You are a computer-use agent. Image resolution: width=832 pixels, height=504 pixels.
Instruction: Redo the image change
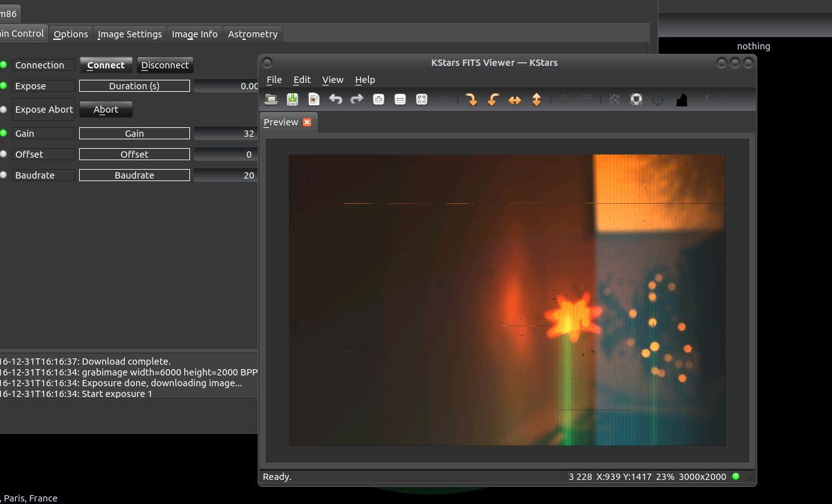(357, 99)
